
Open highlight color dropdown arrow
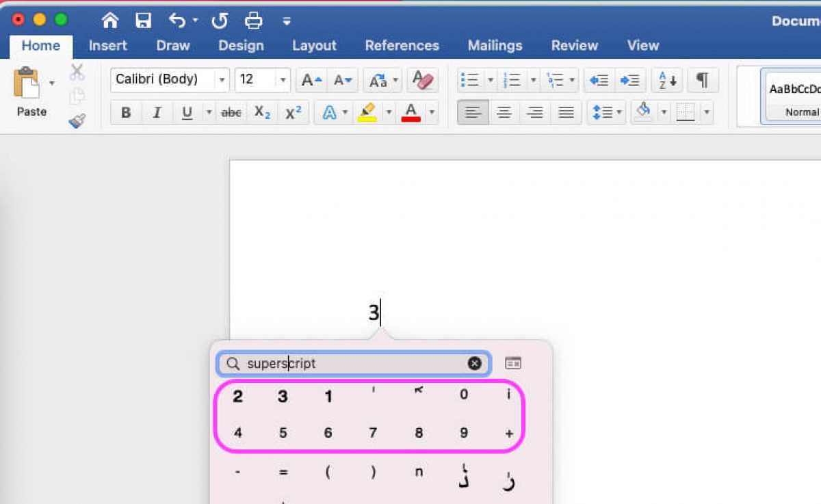pyautogui.click(x=389, y=113)
